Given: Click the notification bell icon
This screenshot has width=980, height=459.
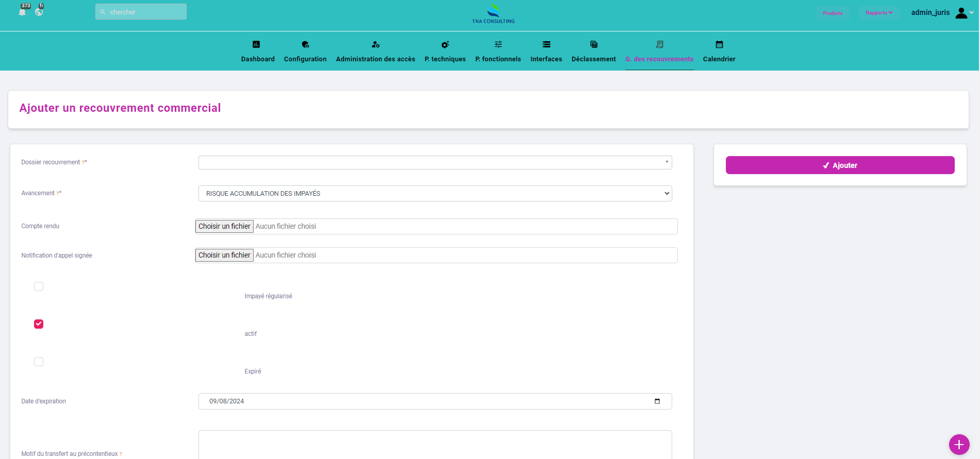Looking at the screenshot, I should [22, 12].
